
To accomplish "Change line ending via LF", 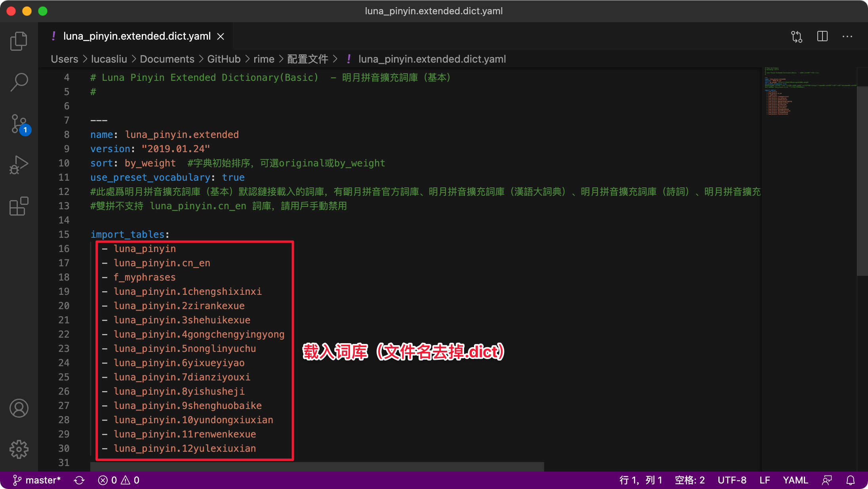I will point(765,480).
